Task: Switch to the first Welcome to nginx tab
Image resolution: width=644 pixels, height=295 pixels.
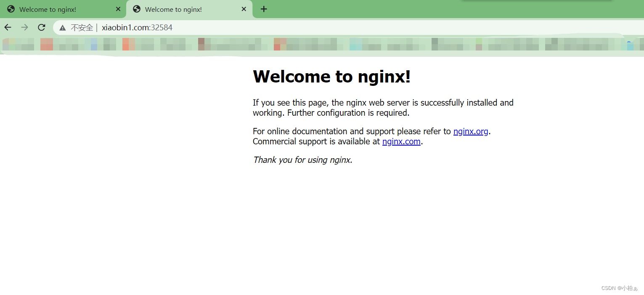Action: click(55, 9)
